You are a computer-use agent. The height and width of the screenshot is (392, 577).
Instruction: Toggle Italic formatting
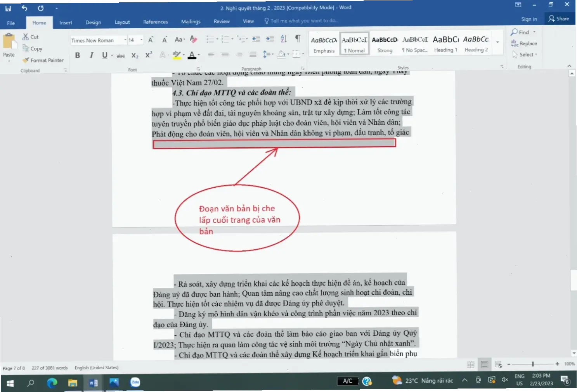pyautogui.click(x=92, y=55)
